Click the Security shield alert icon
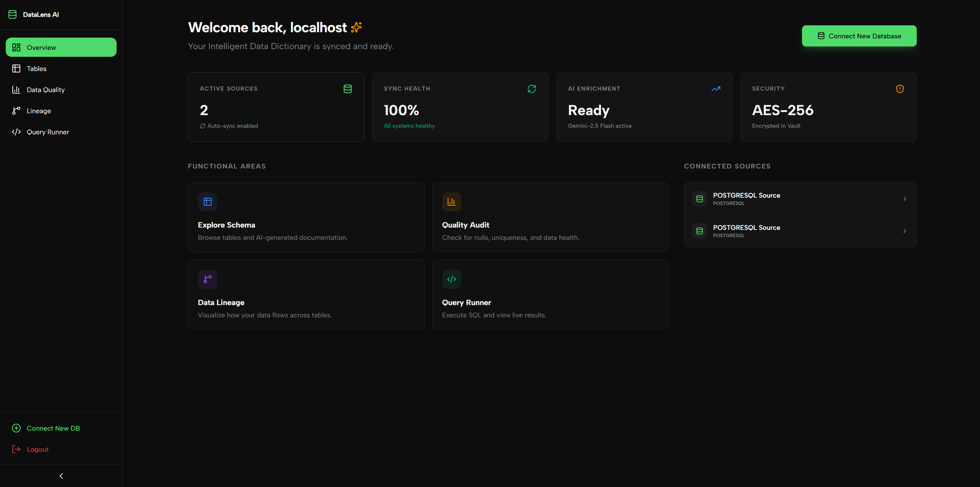The width and height of the screenshot is (980, 487). pyautogui.click(x=900, y=89)
